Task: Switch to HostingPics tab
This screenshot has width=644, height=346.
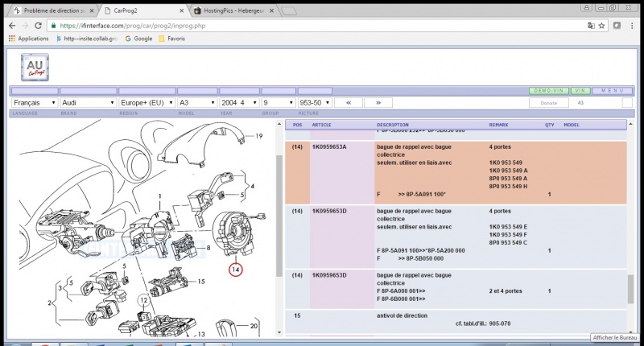Action: 234,10
